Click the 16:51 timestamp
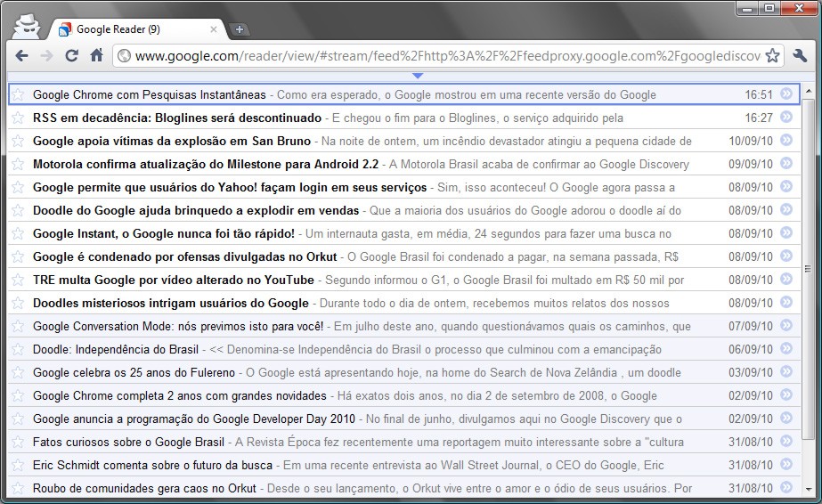 pos(759,94)
